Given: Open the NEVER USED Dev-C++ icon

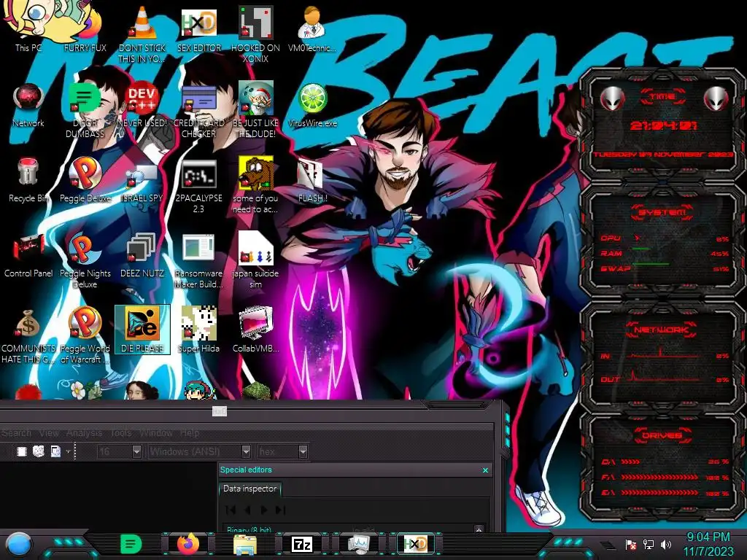Looking at the screenshot, I should click(x=142, y=102).
